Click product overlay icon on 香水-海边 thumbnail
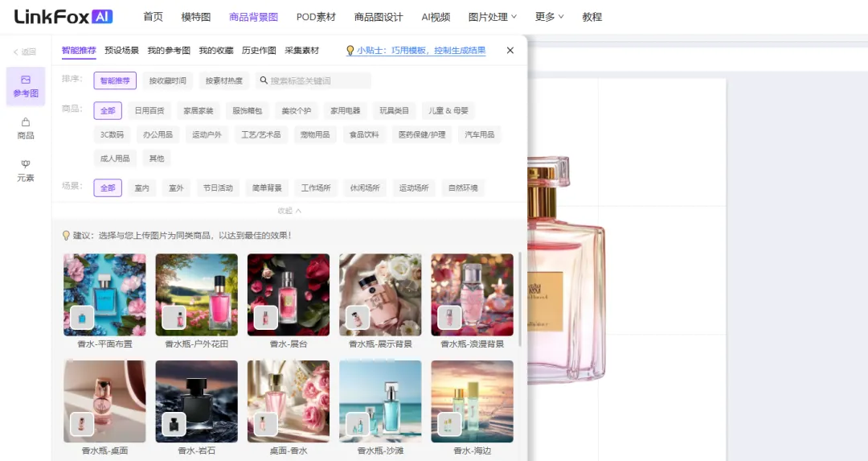The height and width of the screenshot is (461, 868). pos(449,425)
